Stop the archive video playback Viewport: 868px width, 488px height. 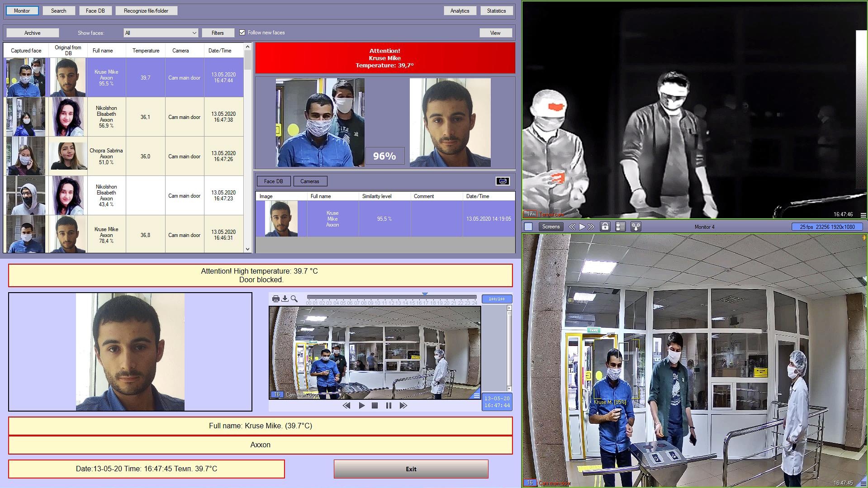click(x=375, y=406)
